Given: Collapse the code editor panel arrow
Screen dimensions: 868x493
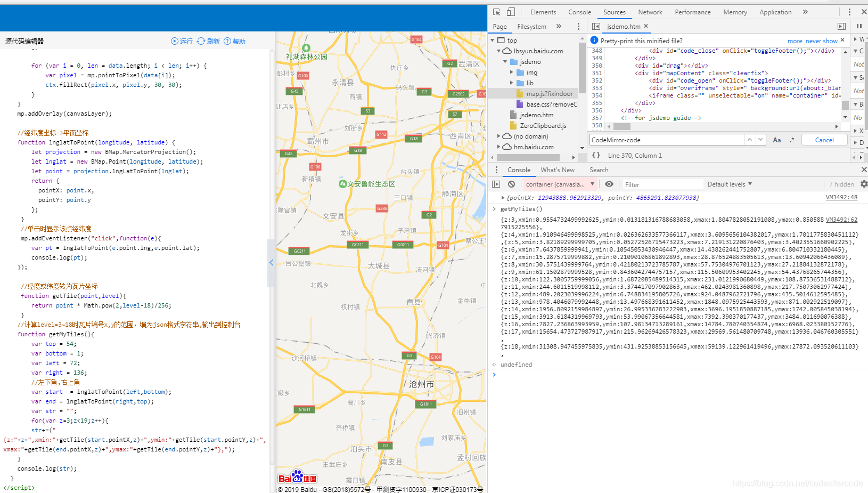Looking at the screenshot, I should click(271, 263).
